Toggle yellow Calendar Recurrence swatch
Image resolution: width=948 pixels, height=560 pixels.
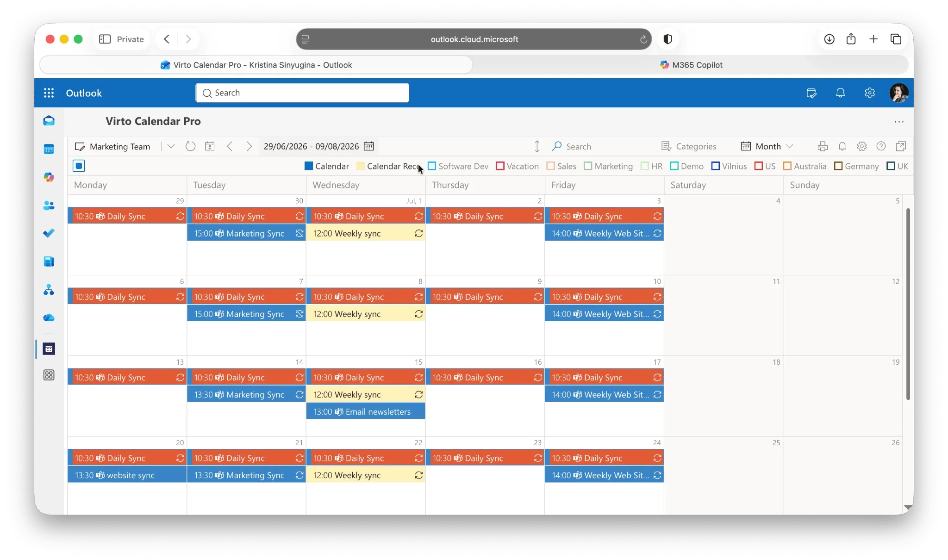(x=361, y=166)
